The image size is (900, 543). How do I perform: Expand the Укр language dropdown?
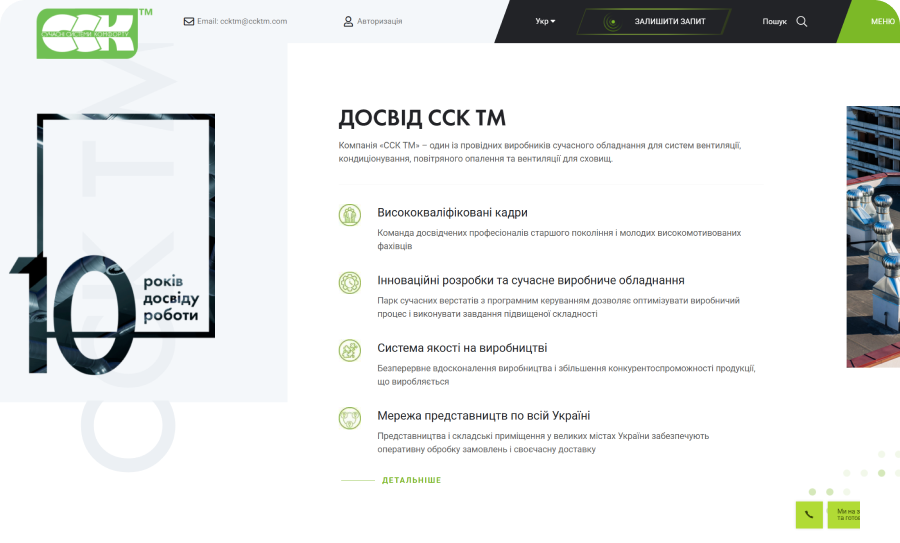pyautogui.click(x=545, y=21)
